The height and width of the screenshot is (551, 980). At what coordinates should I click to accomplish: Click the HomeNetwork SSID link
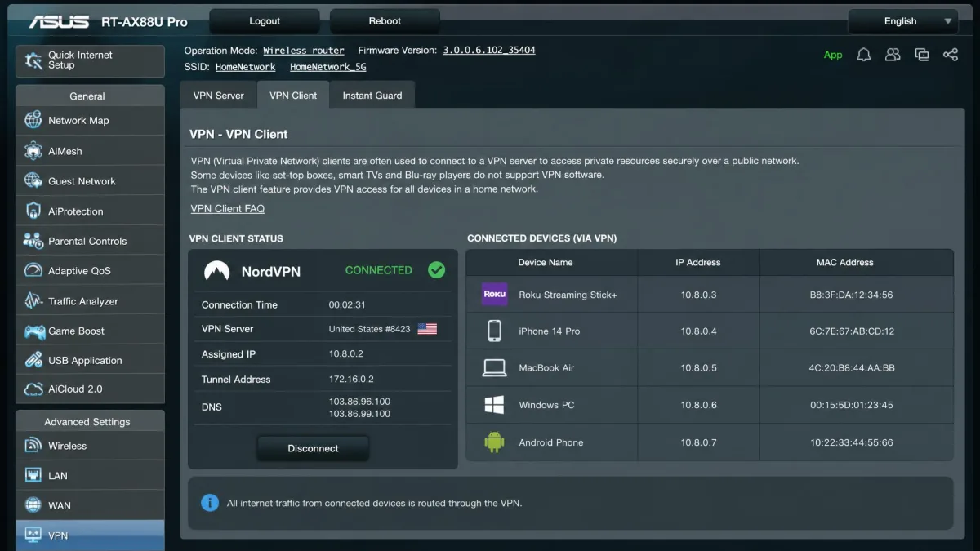coord(245,67)
